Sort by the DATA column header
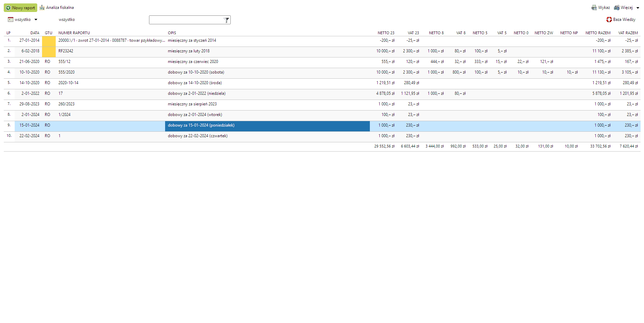 (35, 33)
